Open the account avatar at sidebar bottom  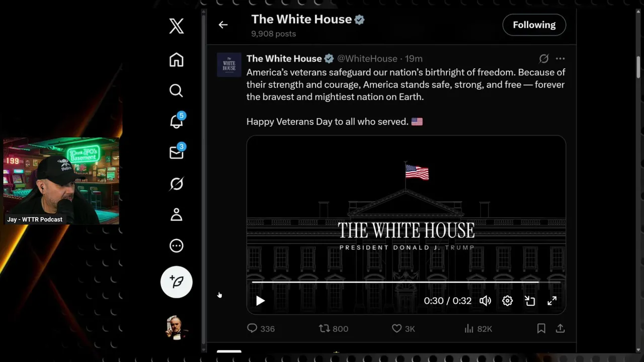click(x=177, y=327)
